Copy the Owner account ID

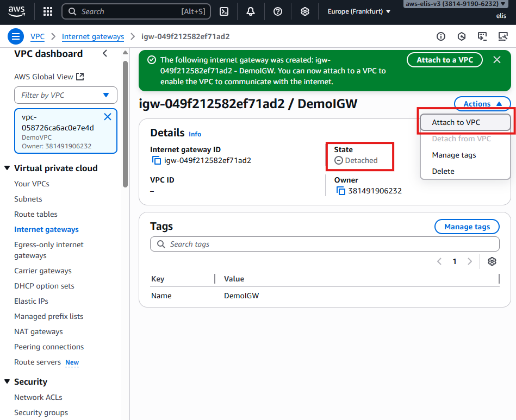pos(341,191)
